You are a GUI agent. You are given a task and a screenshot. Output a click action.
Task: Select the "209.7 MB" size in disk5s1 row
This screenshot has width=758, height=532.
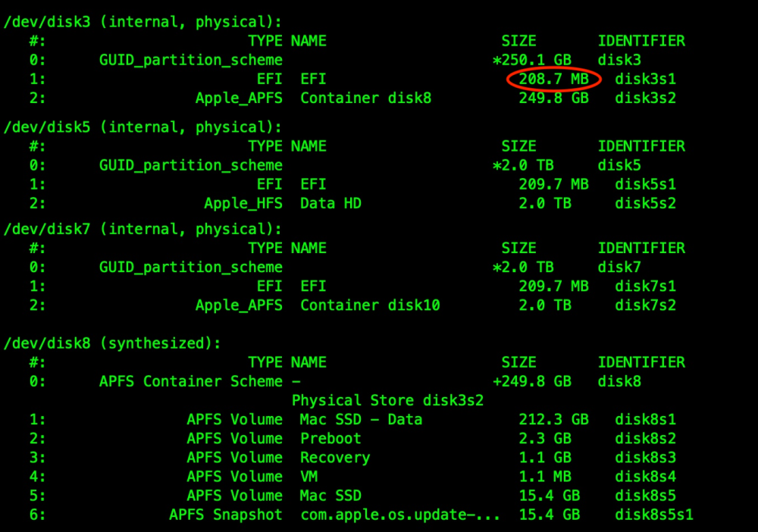[x=553, y=185]
